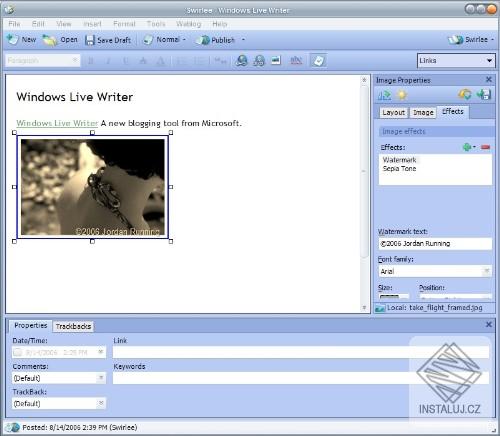Switch to the Trackbacks tab
The image size is (500, 436).
click(73, 326)
